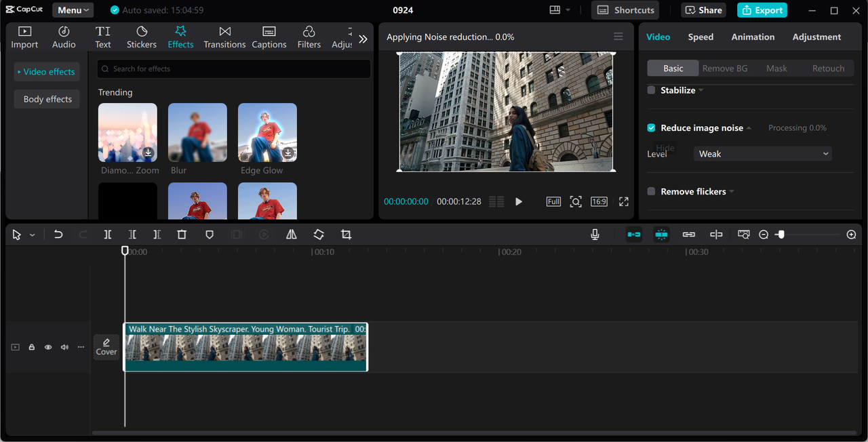Click the Crop tool icon
Image resolution: width=868 pixels, height=442 pixels.
pyautogui.click(x=346, y=235)
